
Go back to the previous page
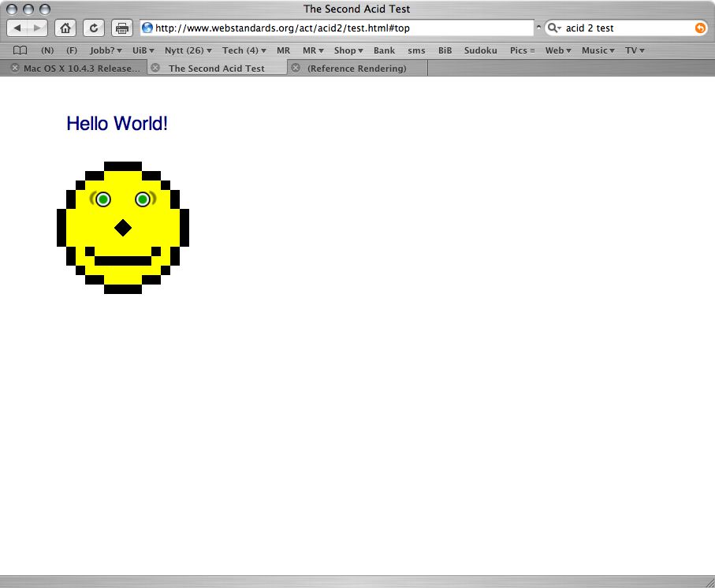coord(17,28)
